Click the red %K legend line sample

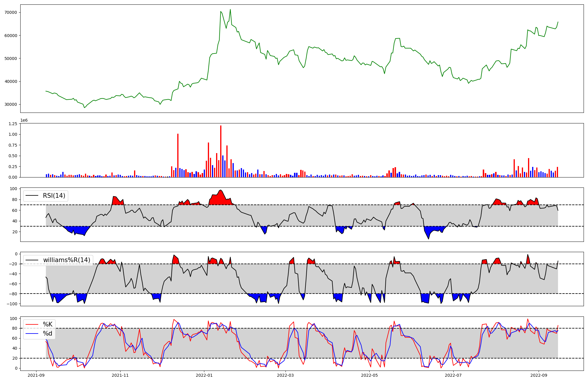pos(32,324)
